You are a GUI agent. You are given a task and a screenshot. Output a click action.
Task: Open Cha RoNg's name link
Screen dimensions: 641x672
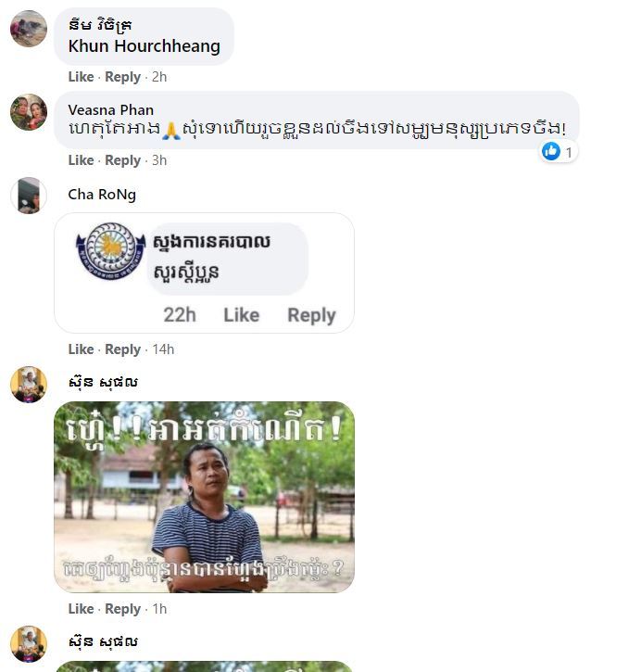(x=102, y=194)
